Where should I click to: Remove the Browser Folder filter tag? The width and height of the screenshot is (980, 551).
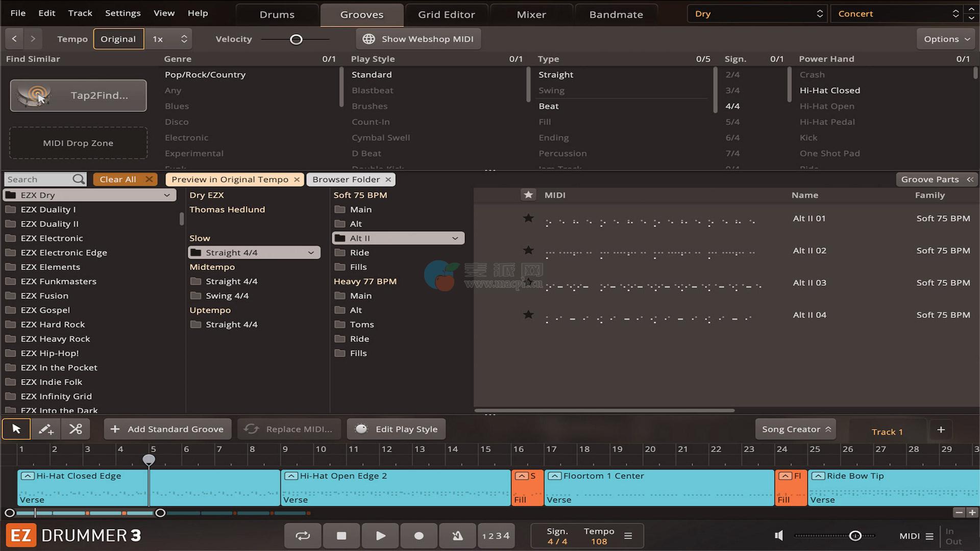388,180
